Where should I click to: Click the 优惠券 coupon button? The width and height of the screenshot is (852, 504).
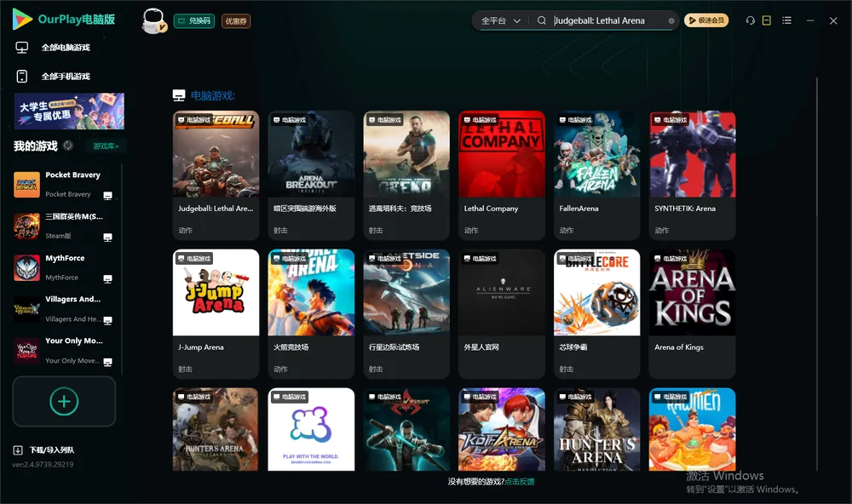(x=236, y=21)
